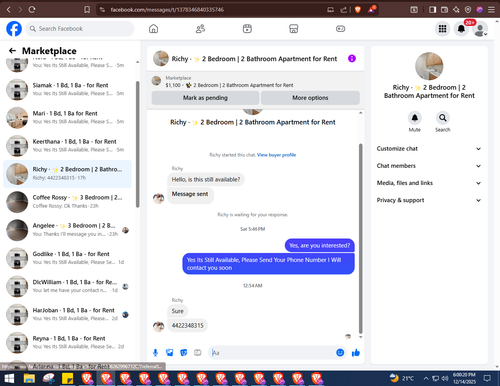Open the Friends icon in top nav
Viewport: 500px width, 386px height.
[x=200, y=29]
